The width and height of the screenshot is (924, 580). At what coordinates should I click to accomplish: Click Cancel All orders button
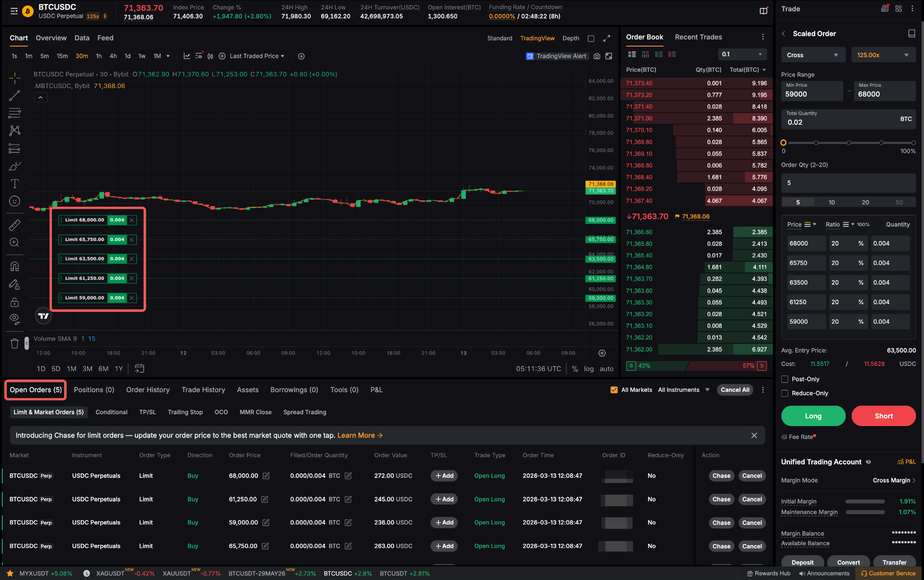735,390
